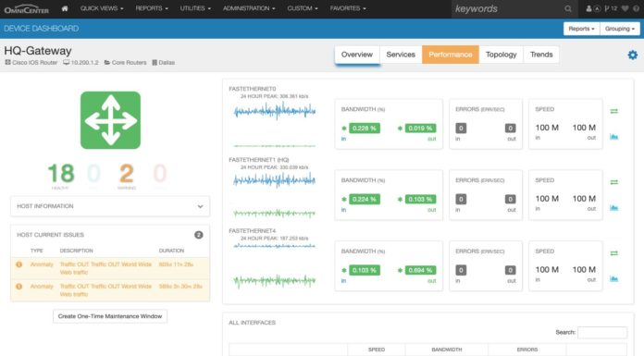Open second Anomaly Traffic OUT issue description

tap(105, 290)
